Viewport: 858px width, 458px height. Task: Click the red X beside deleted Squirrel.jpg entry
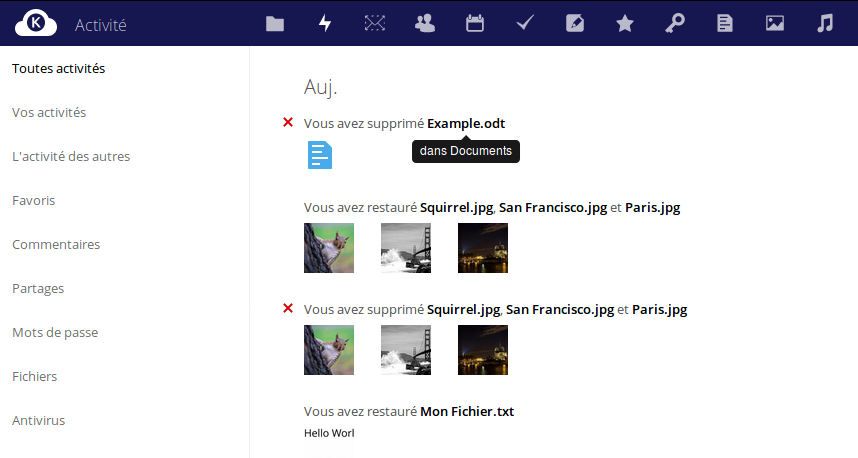pyautogui.click(x=288, y=309)
